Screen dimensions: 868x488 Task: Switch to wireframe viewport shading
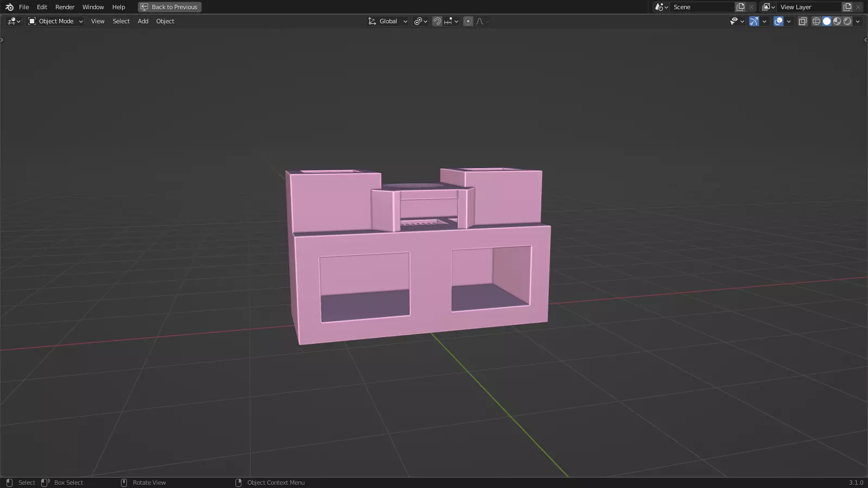(816, 21)
